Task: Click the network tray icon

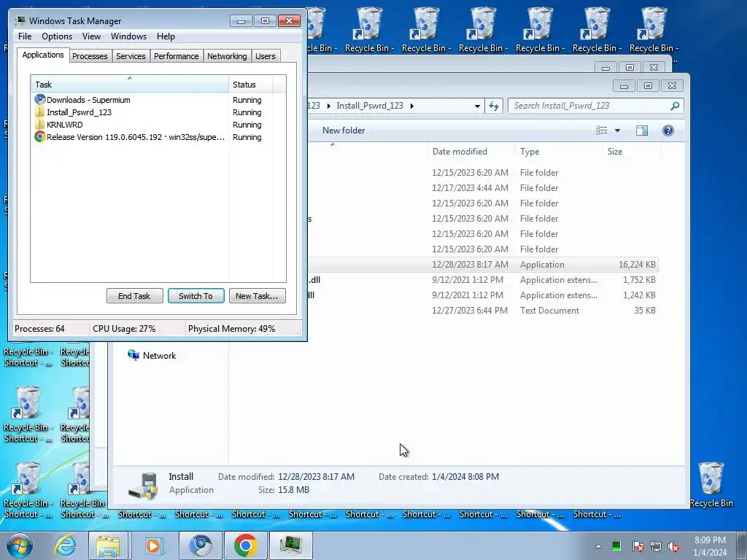Action: point(656,546)
